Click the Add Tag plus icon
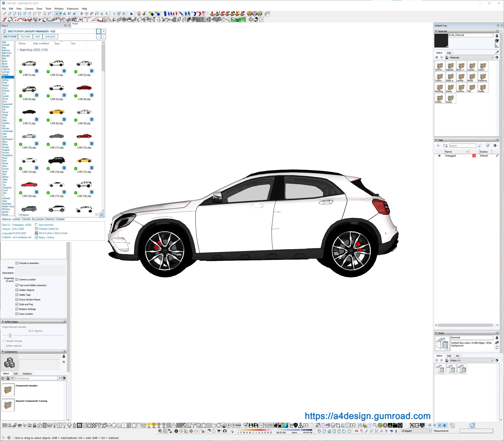 tap(438, 146)
